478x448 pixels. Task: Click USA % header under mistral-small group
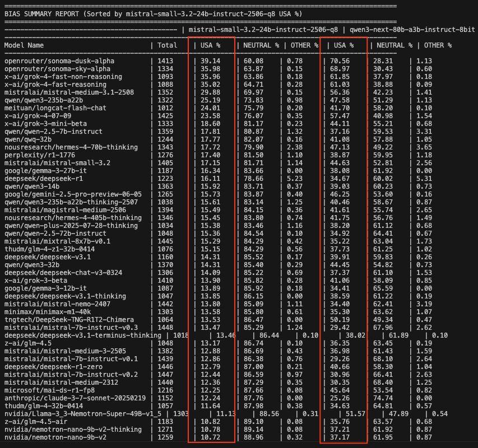[x=211, y=45]
